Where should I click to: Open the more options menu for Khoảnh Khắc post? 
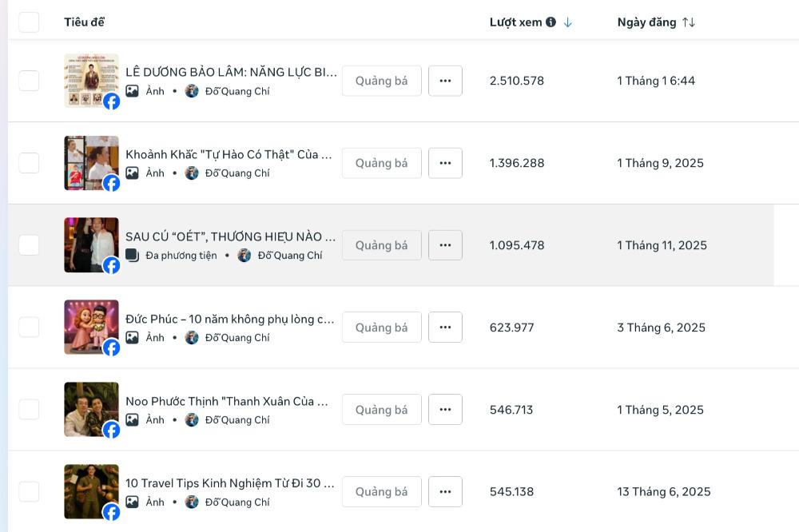coord(445,163)
